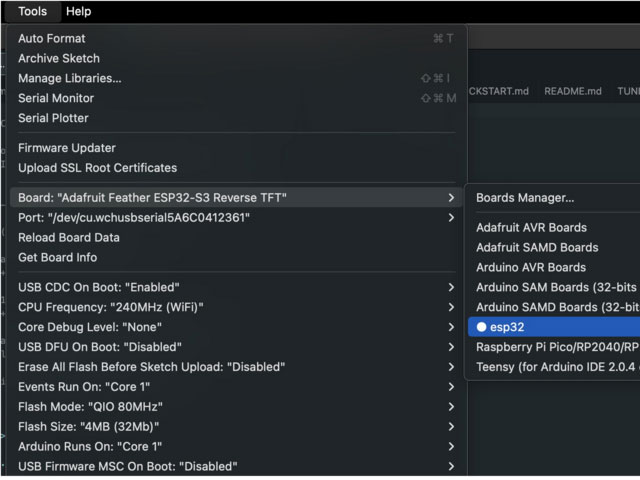
Task: Expand the Board submenu chevron
Action: click(x=451, y=198)
